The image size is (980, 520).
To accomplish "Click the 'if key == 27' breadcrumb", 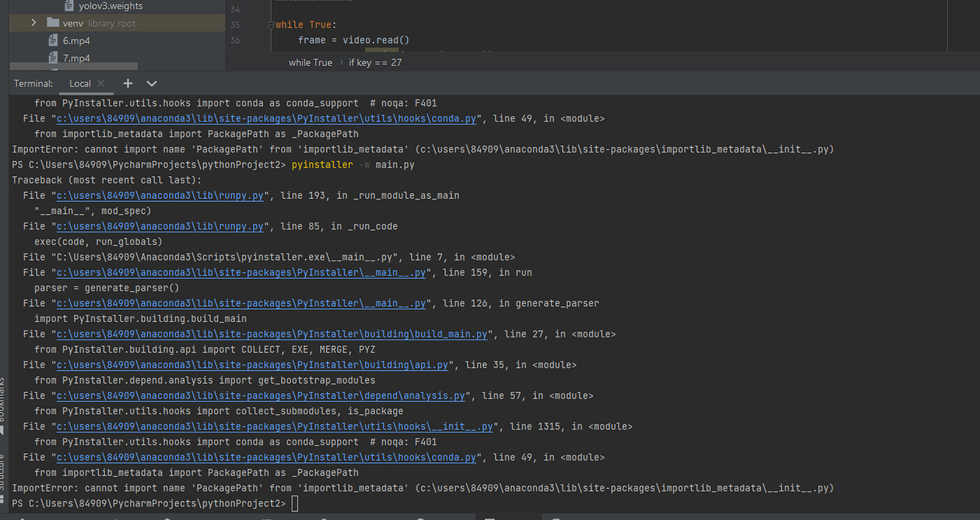I will tap(375, 63).
